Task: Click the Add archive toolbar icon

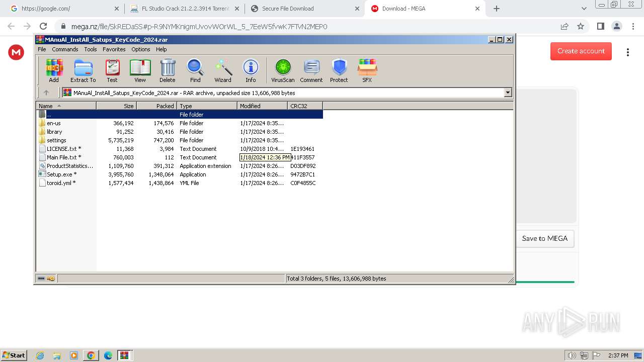Action: pos(54,70)
